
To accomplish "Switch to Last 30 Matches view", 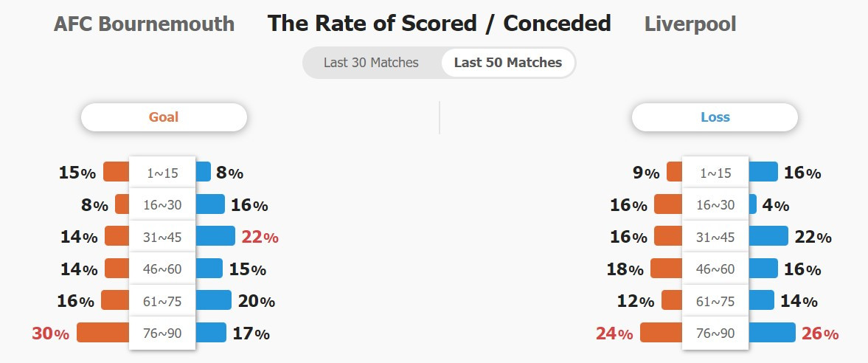I will coord(372,63).
